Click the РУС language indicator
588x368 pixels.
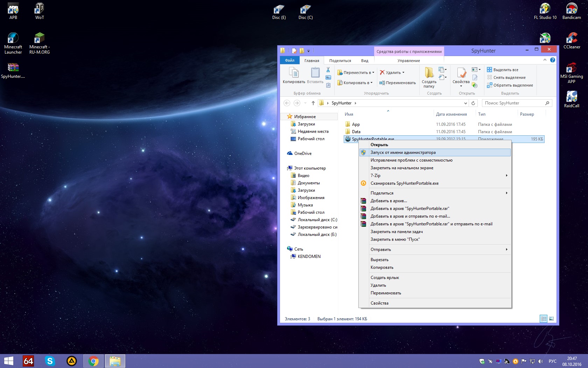(x=553, y=361)
